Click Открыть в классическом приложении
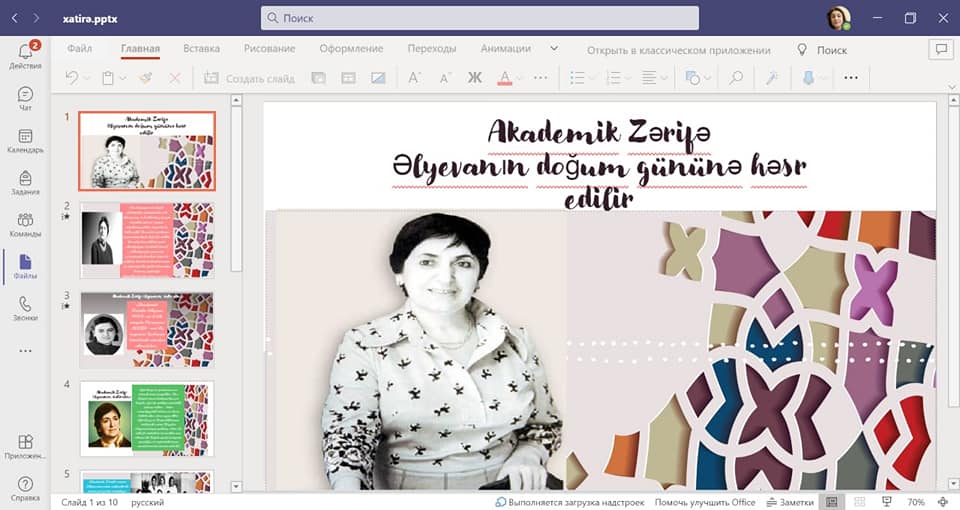Screen dimensions: 960x510 679,50
